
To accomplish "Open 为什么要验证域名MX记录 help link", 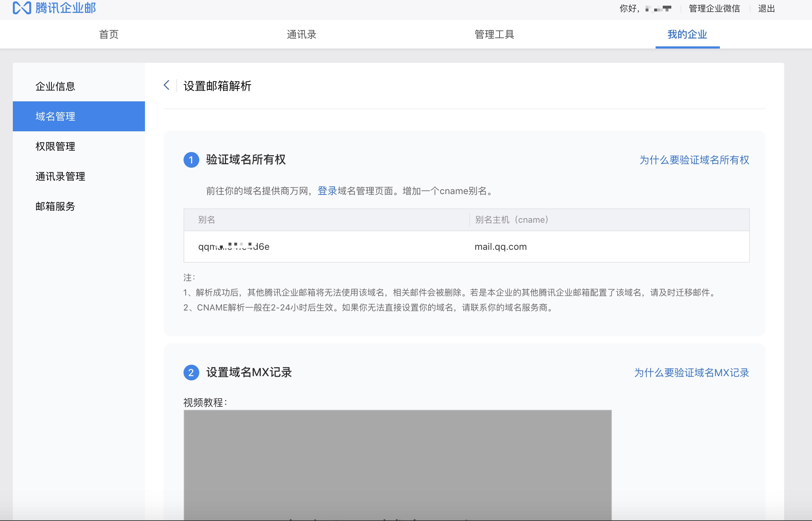I will 692,373.
